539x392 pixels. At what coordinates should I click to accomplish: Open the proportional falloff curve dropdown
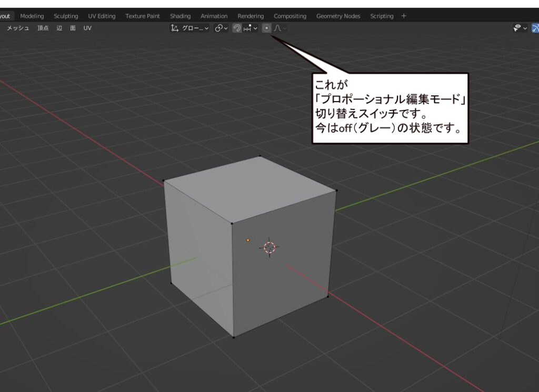(280, 28)
